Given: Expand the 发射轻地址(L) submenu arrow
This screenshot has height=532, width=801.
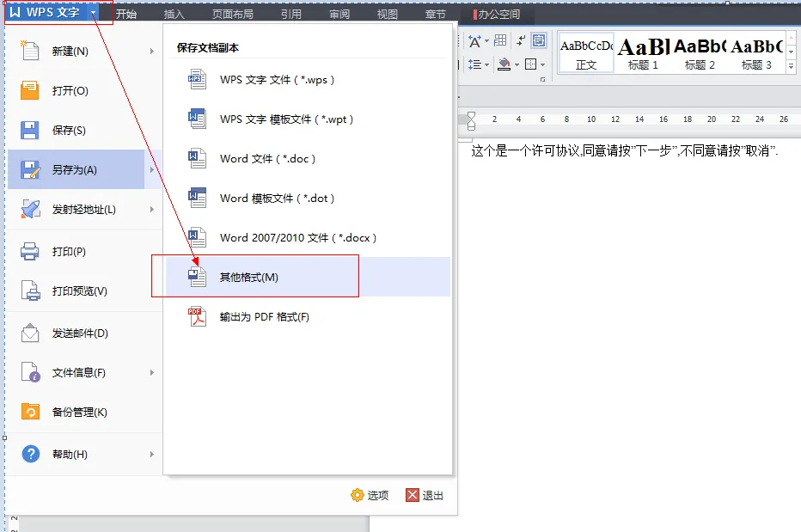Looking at the screenshot, I should coord(152,209).
